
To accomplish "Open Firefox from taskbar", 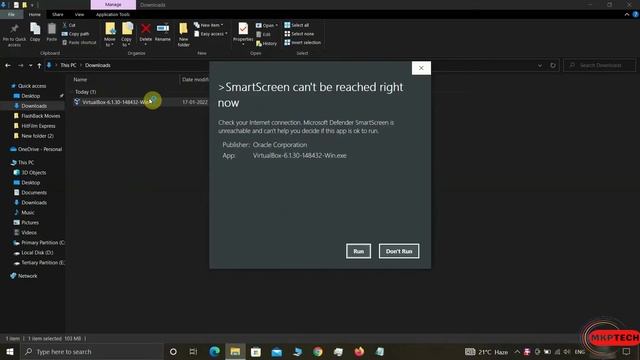I will point(359,351).
